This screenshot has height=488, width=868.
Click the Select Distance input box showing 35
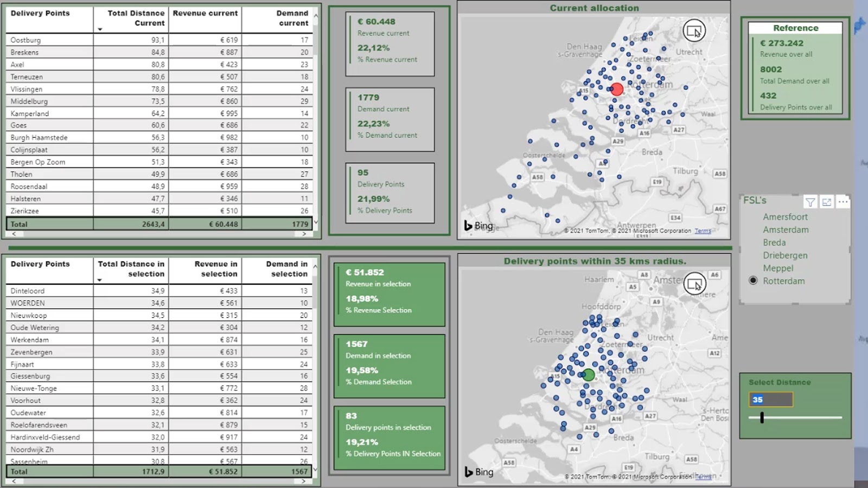pos(770,400)
